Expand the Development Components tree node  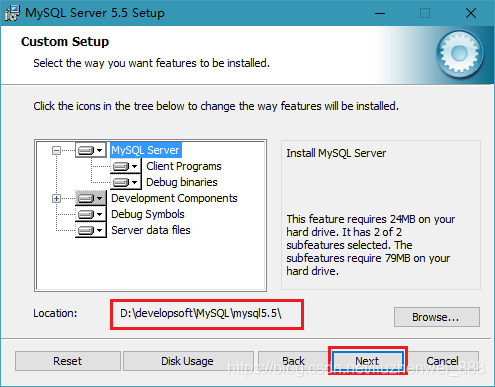[56, 199]
